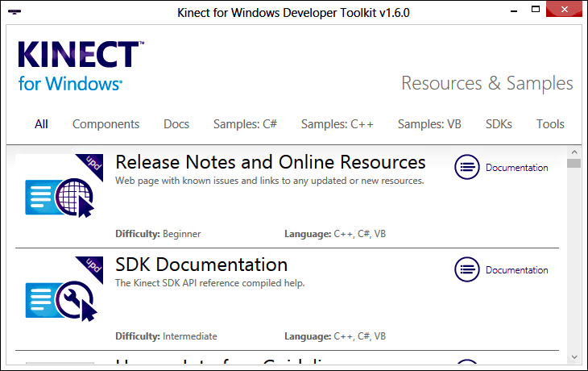
Task: Click Language text under SDK Documentation
Action: coord(335,336)
